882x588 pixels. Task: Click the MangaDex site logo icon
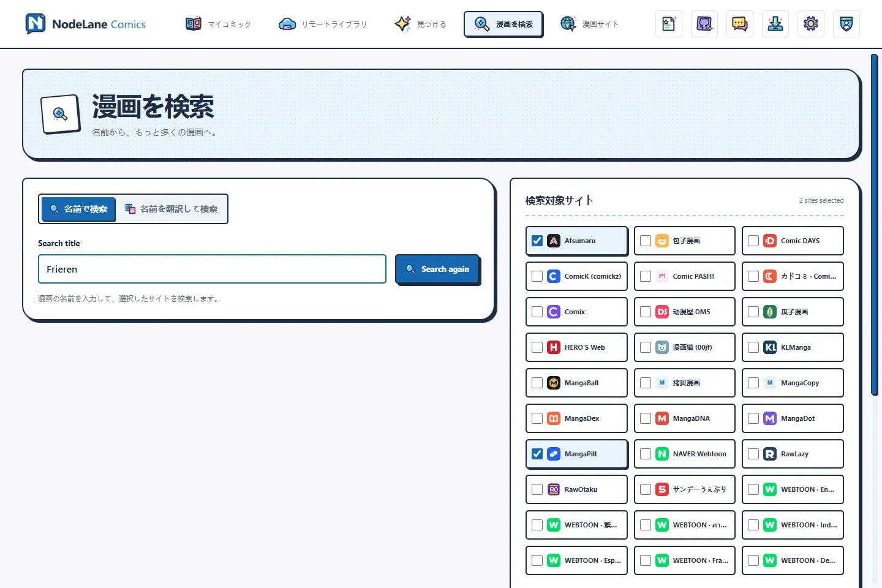coord(554,418)
